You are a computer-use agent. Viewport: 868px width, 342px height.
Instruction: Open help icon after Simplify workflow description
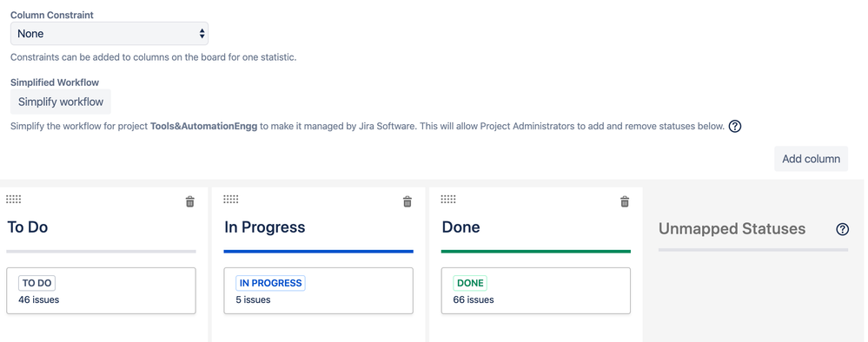point(734,126)
